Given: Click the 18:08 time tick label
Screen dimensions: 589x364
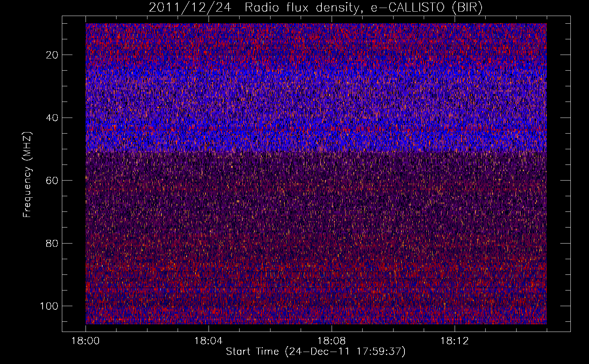Looking at the screenshot, I should [332, 341].
